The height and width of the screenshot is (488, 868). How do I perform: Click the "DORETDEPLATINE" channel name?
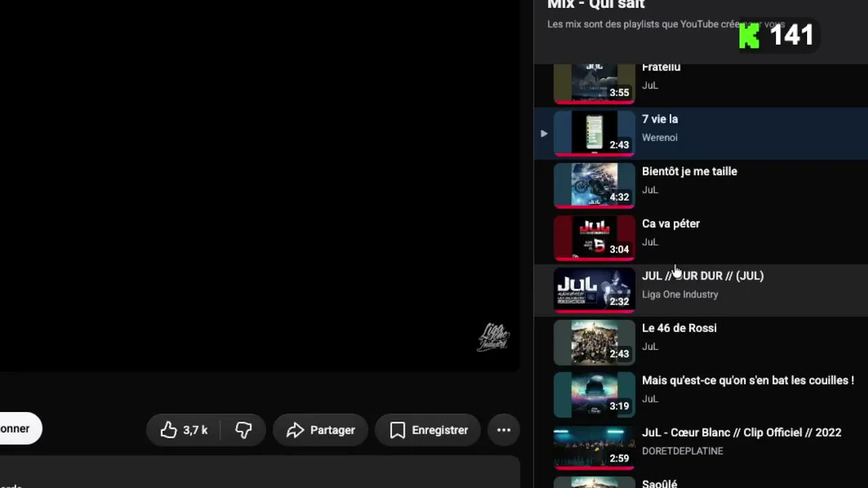[683, 451]
